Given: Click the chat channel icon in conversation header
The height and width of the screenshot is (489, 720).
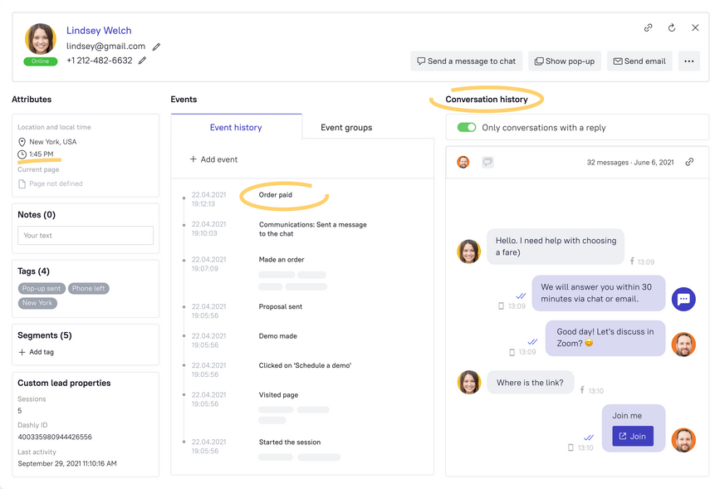Looking at the screenshot, I should [x=487, y=162].
